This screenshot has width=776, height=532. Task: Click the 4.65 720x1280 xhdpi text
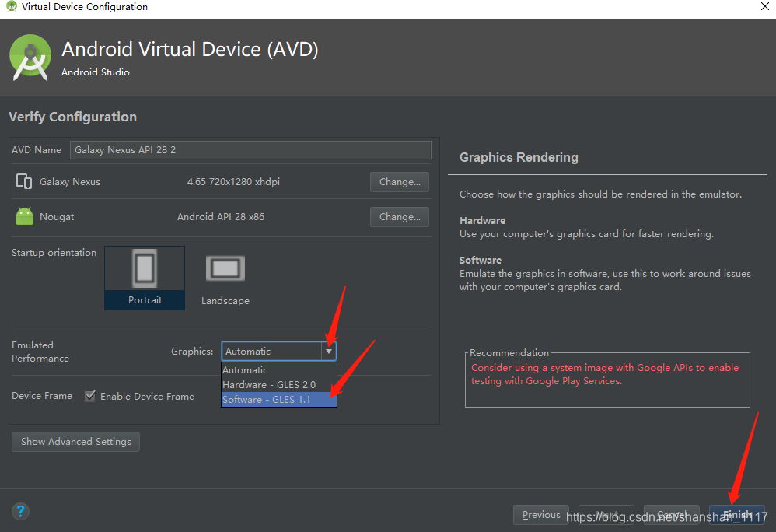pos(233,182)
